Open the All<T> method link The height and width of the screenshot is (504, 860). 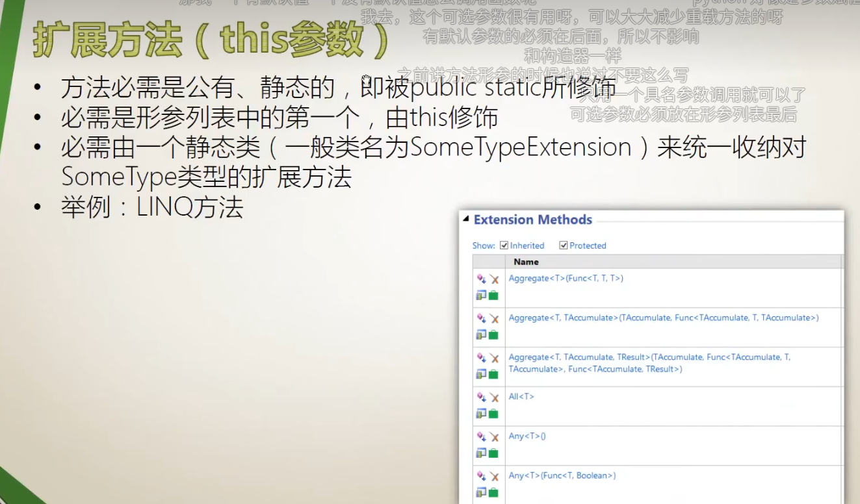521,397
